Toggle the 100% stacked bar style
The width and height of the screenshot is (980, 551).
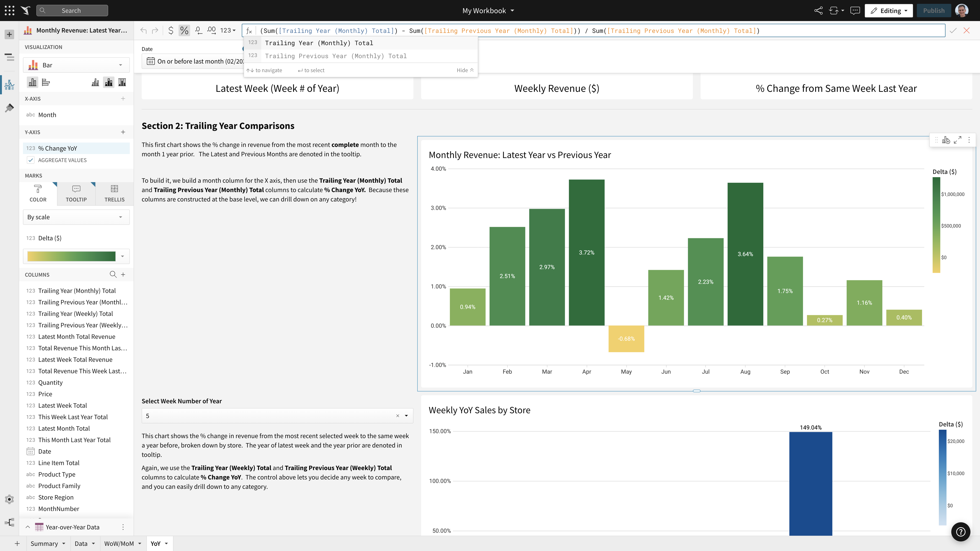122,82
